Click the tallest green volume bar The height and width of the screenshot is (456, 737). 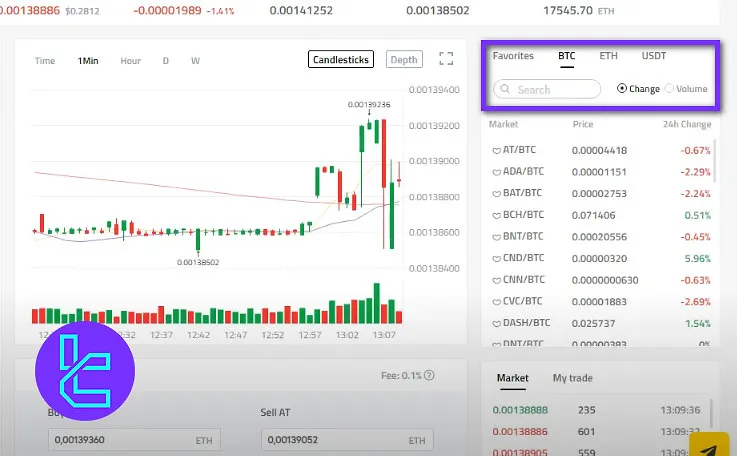(x=376, y=303)
